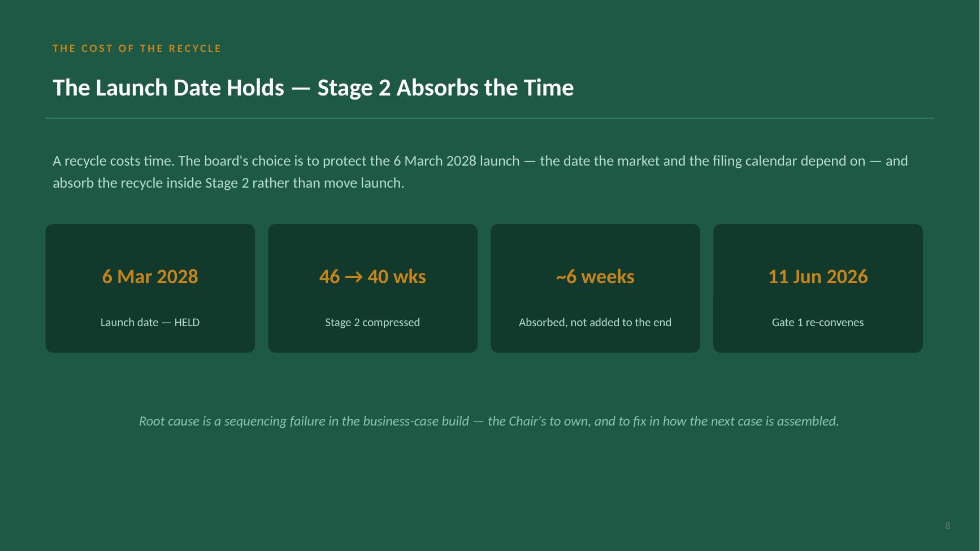
Task: Click the '6 Mar 2028' launch date card
Action: click(150, 288)
